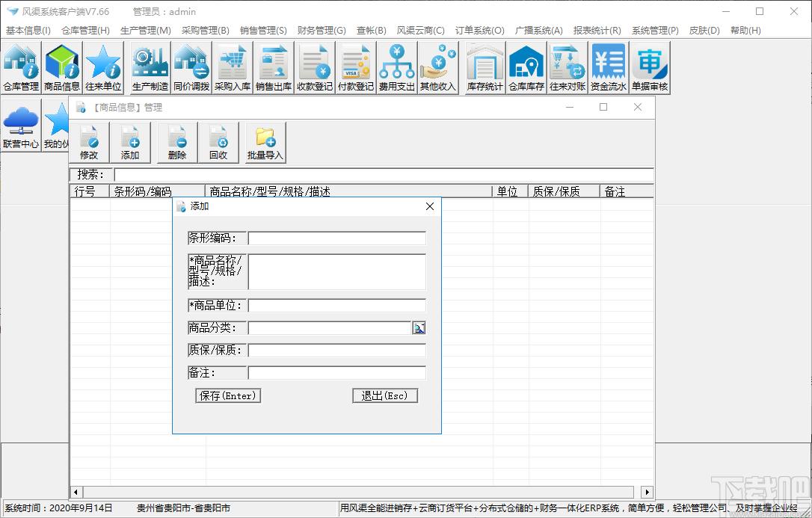Open 同价调拨 transfer icon
The image size is (812, 518).
tap(191, 68)
